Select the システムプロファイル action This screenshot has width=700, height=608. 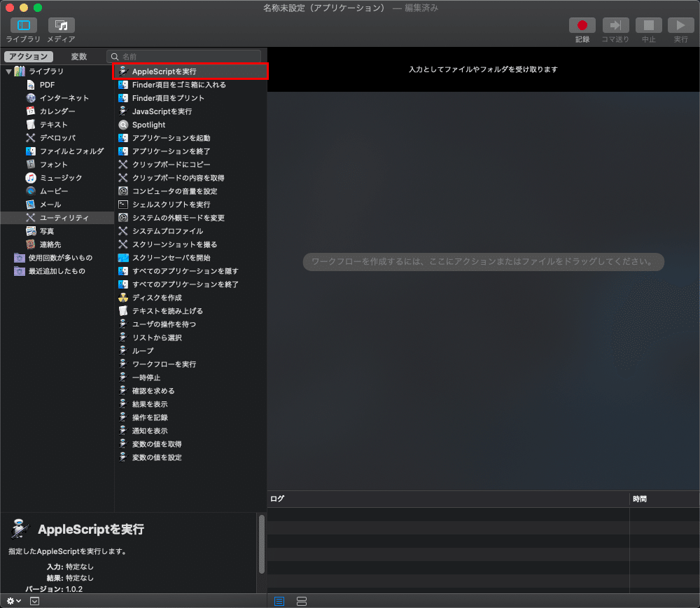tap(190, 231)
